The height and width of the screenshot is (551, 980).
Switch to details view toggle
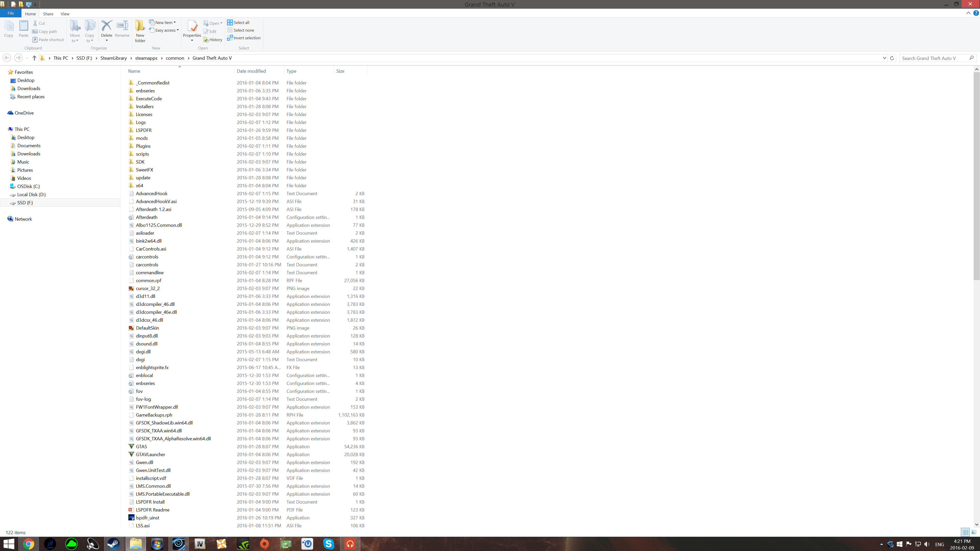tap(965, 532)
